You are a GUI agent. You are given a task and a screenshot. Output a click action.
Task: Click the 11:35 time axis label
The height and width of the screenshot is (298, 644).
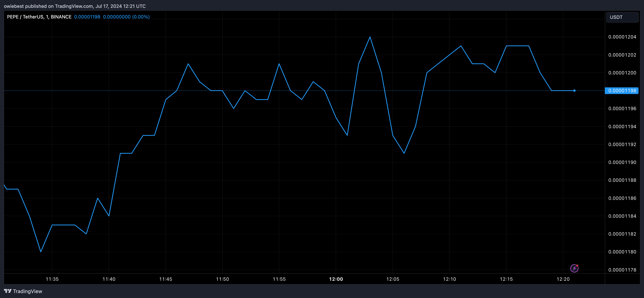pos(52,279)
